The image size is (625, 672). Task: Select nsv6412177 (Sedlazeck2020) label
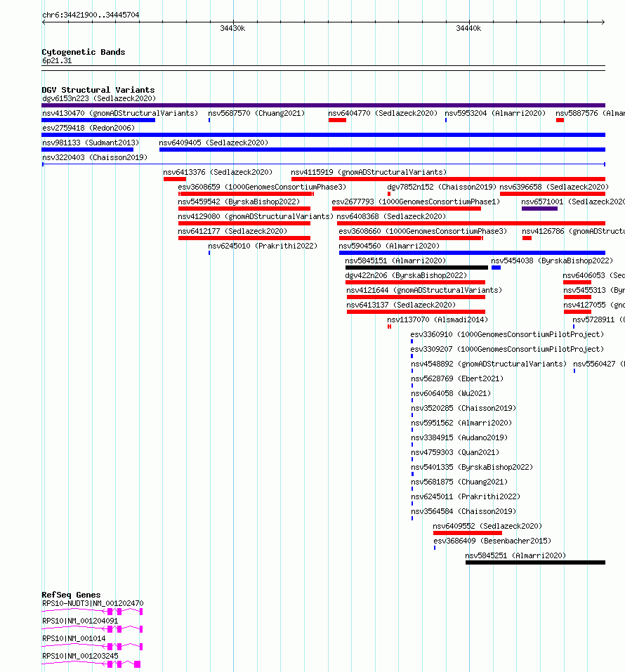232,232
